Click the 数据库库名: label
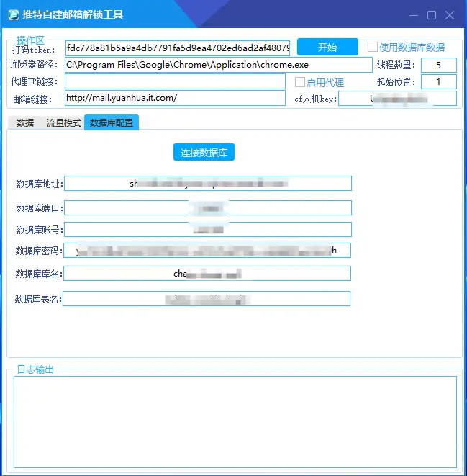Viewport: 467px width, 476px height. pyautogui.click(x=39, y=274)
